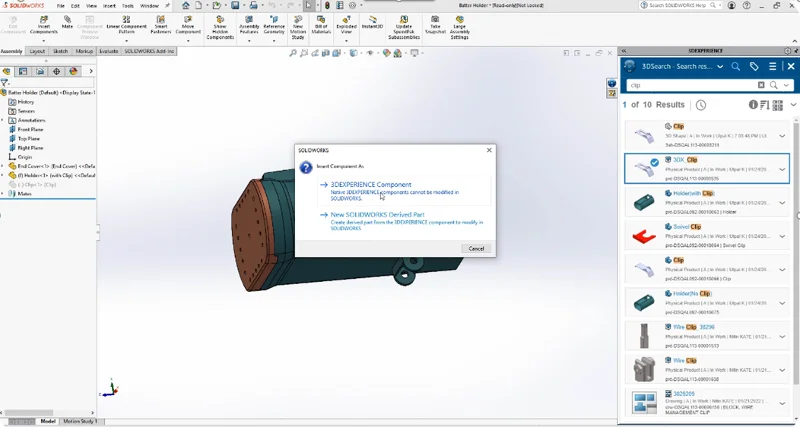Choose the 3DEXPERIENCE Component option
Viewport: 800px width, 427px height.
tap(370, 185)
